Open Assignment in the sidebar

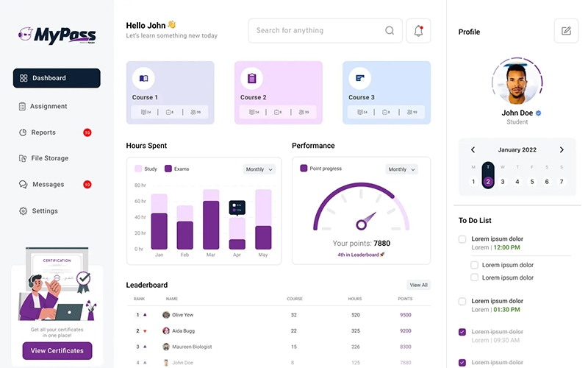pos(49,107)
